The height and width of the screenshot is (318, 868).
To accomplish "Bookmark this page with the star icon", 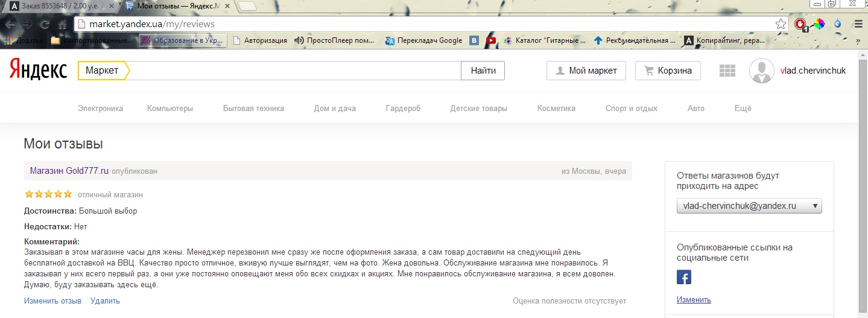I will pos(781,24).
